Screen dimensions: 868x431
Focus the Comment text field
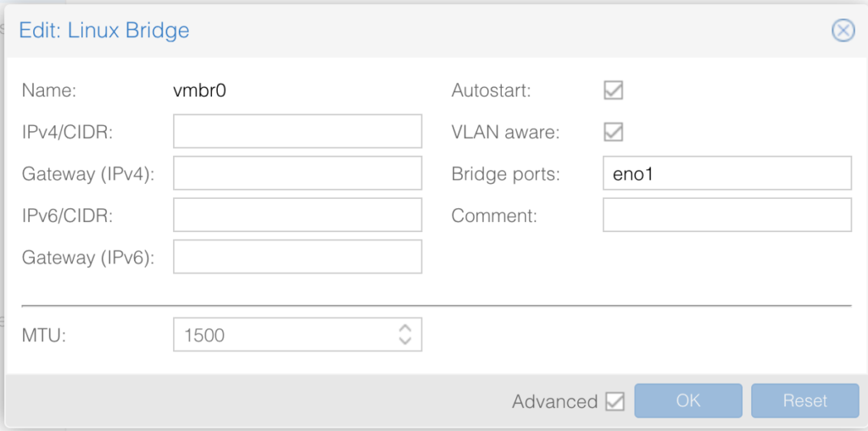(726, 215)
